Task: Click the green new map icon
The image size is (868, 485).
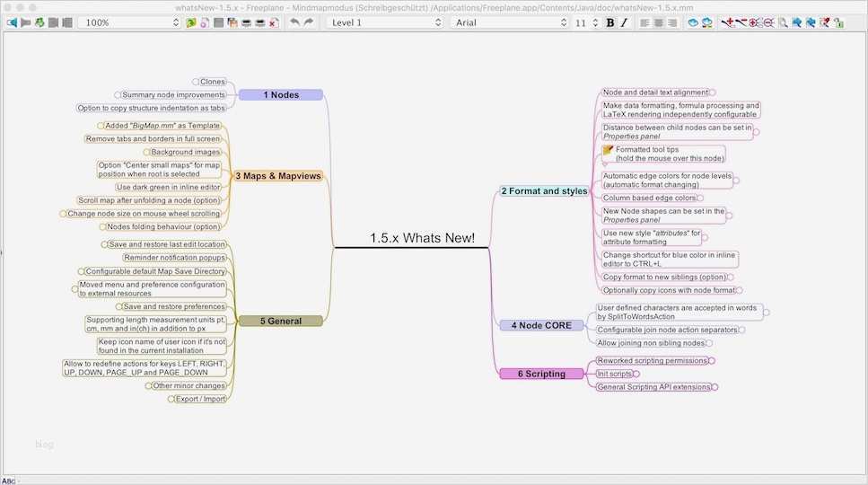Action: coord(191,22)
